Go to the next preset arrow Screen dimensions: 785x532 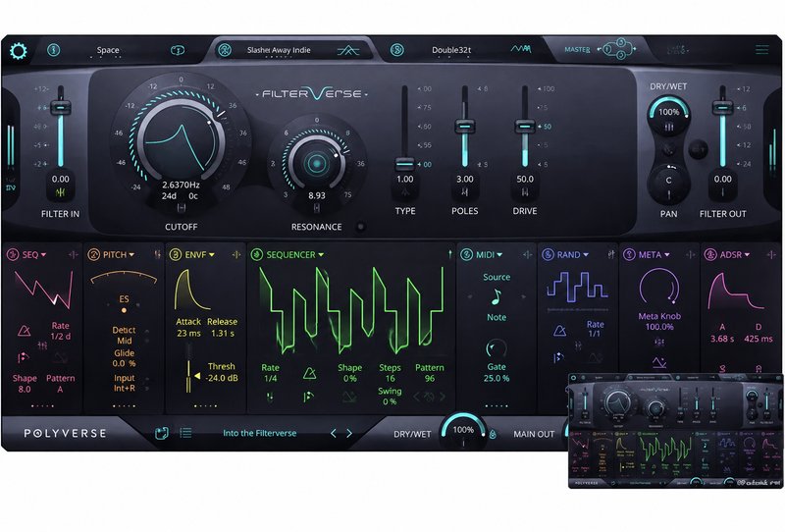point(349,433)
